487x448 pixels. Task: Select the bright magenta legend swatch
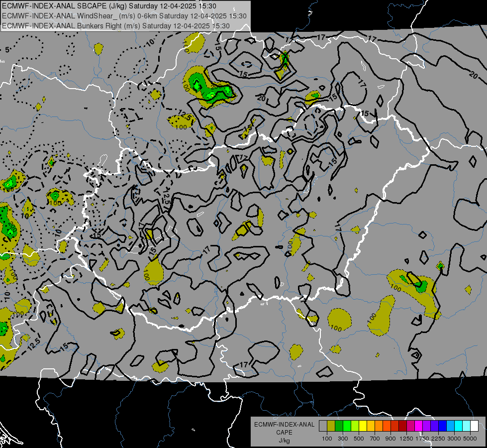pos(419,426)
